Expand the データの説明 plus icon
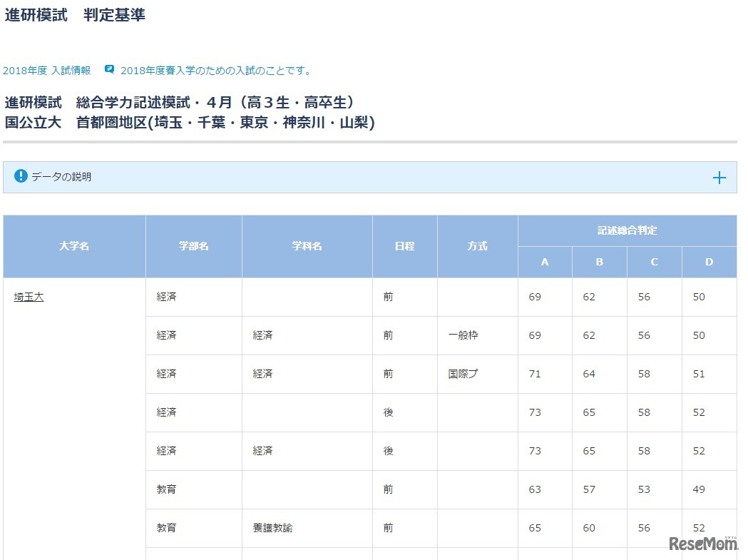This screenshot has width=748, height=560. (x=719, y=178)
